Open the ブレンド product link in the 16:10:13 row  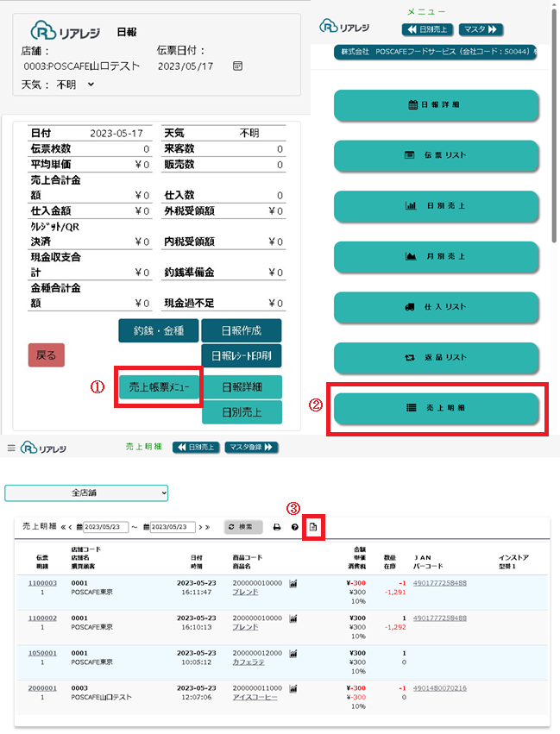(245, 627)
